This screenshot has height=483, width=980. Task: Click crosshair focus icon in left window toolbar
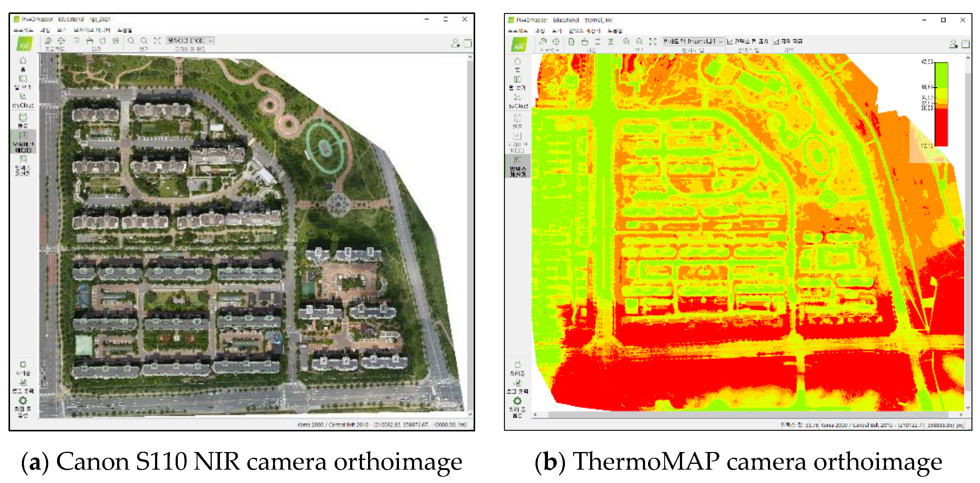61,41
